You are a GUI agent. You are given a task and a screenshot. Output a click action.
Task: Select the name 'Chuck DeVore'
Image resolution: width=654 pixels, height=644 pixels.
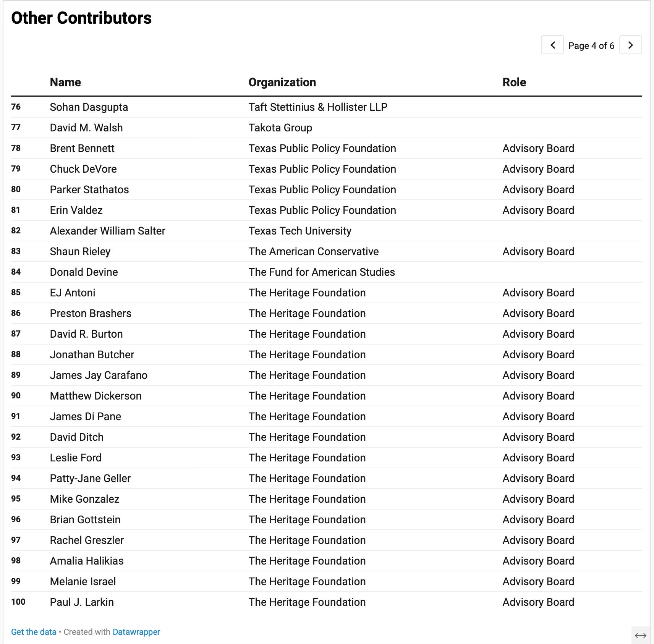[x=83, y=169]
